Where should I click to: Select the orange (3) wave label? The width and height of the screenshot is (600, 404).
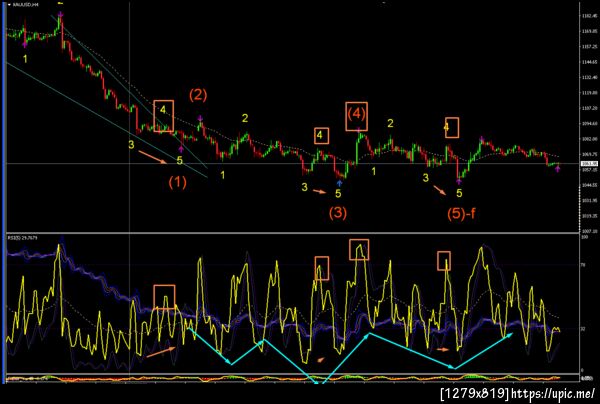338,213
